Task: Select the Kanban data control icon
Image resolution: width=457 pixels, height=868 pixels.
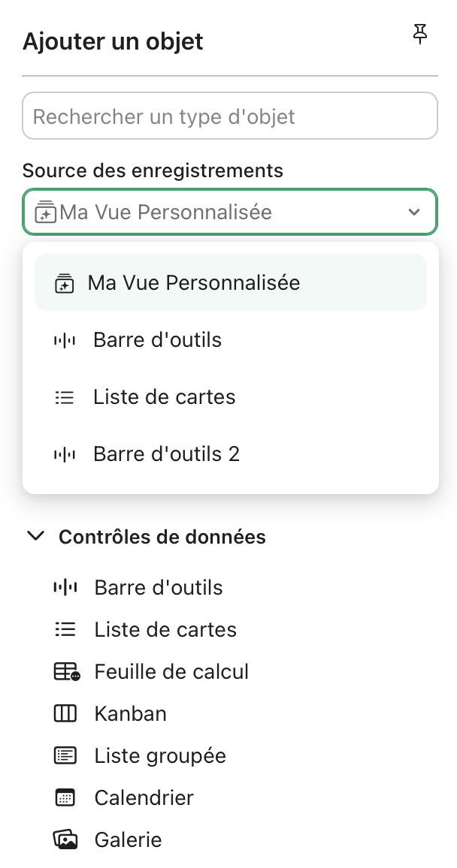Action: (x=65, y=713)
